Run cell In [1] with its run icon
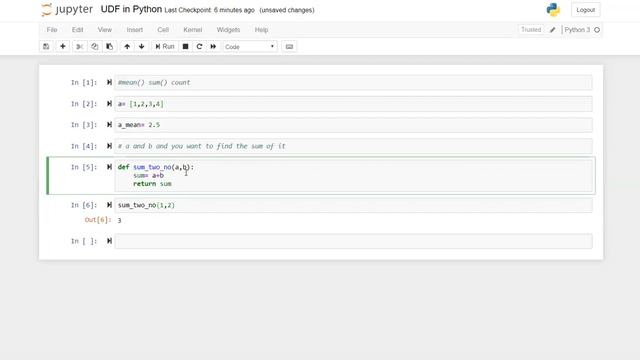The width and height of the screenshot is (640, 360). point(109,82)
